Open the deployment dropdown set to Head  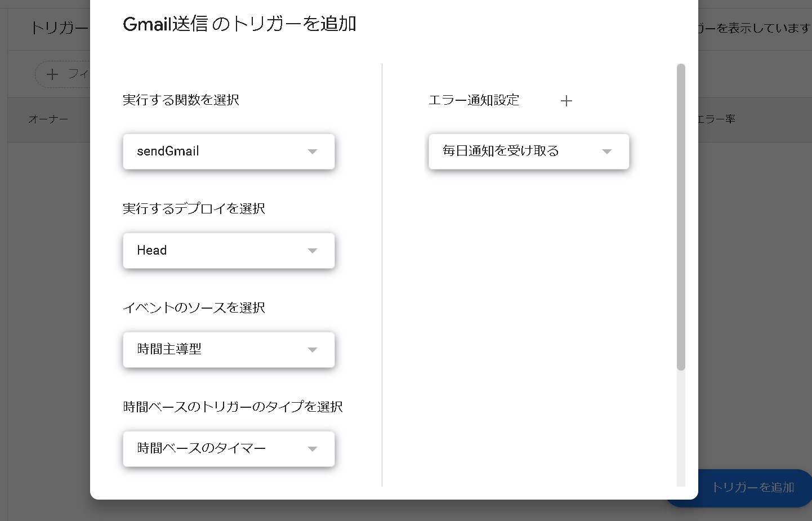click(x=229, y=251)
